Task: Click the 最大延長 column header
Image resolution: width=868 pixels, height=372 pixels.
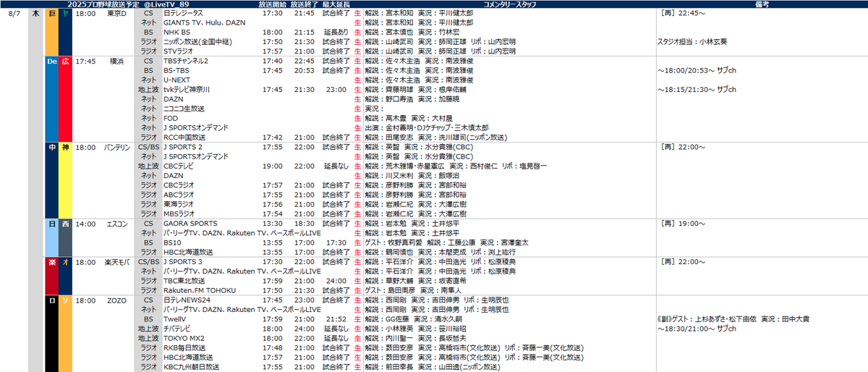Action: [x=336, y=4]
